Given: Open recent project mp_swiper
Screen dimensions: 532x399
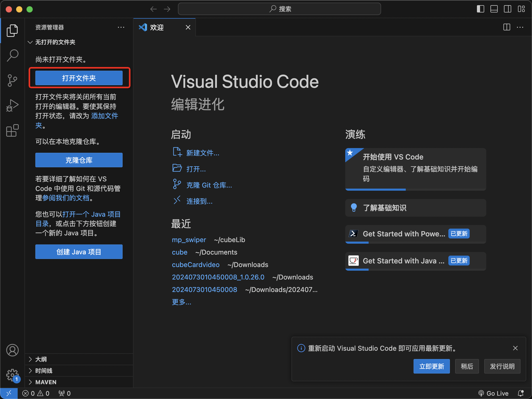Looking at the screenshot, I should coord(189,240).
